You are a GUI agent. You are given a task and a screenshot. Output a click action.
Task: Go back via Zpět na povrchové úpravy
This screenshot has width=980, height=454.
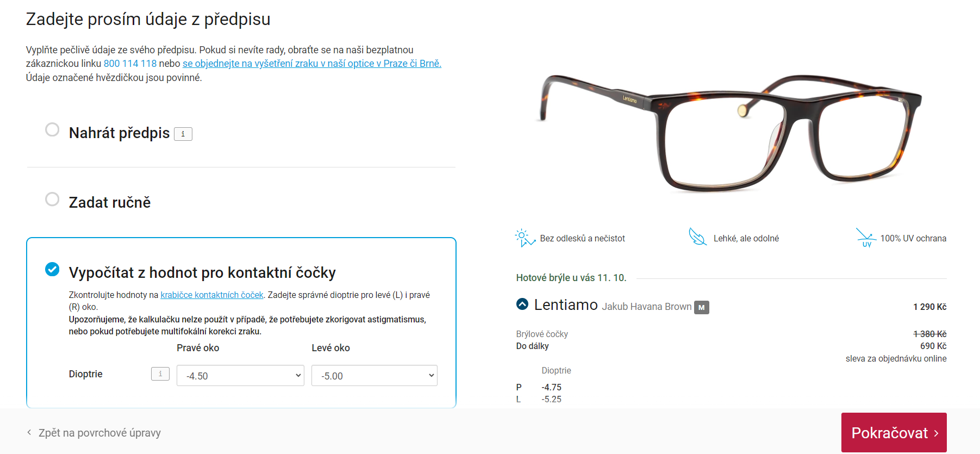99,433
